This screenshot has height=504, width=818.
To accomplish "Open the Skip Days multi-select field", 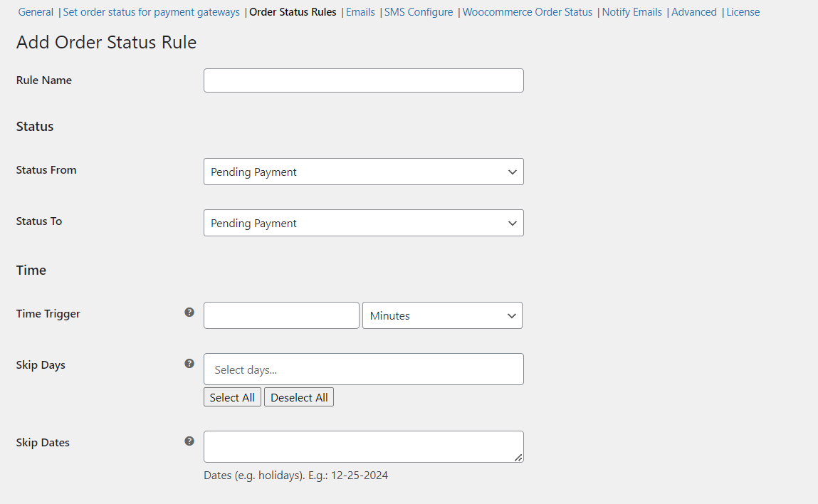I will pyautogui.click(x=364, y=369).
